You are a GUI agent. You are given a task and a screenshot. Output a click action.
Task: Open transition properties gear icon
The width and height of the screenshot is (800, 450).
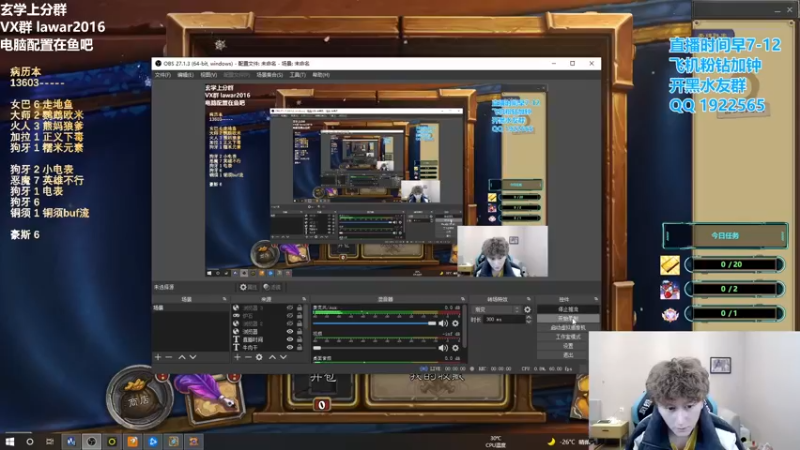[528, 309]
